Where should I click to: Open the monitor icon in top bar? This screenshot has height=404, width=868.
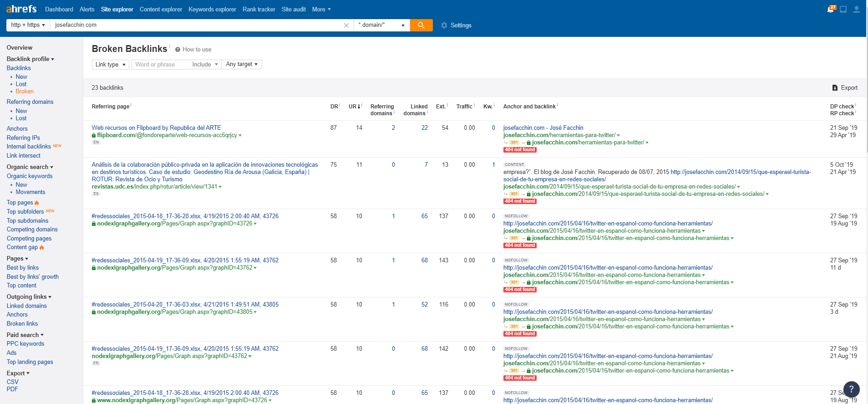tap(843, 9)
